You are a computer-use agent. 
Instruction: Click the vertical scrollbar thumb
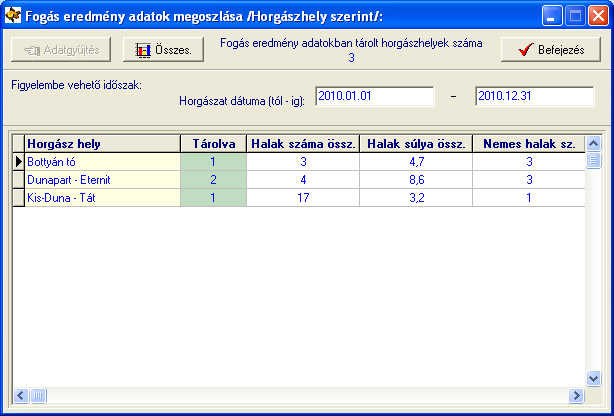pyautogui.click(x=593, y=160)
